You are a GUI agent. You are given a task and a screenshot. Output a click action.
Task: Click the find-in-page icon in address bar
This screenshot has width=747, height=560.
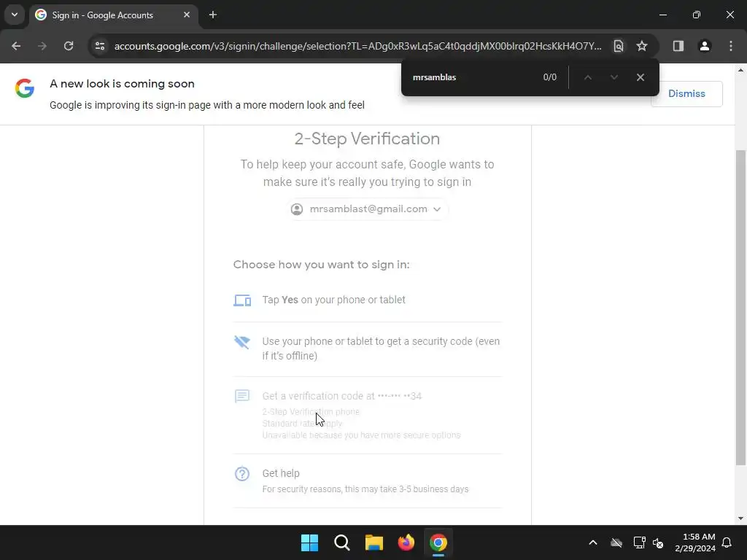619,46
